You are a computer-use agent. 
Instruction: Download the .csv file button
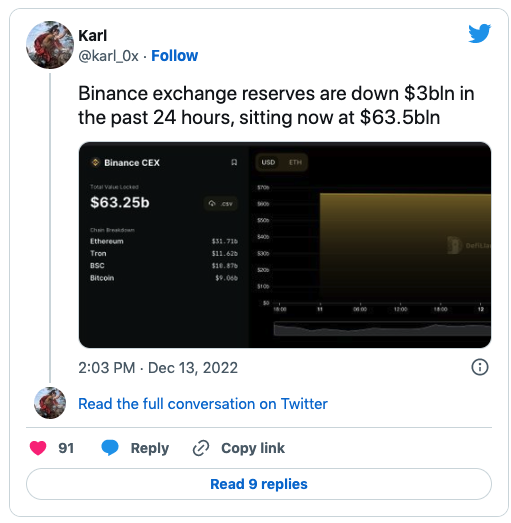(x=220, y=203)
